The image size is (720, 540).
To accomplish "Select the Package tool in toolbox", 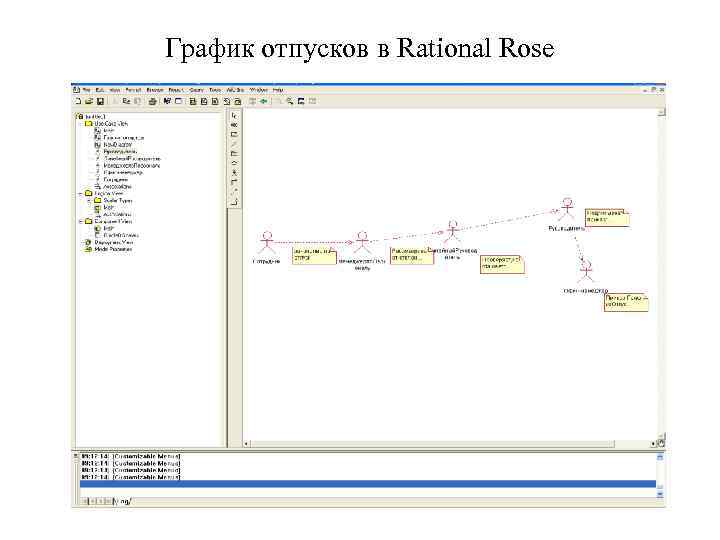I will pos(234,153).
